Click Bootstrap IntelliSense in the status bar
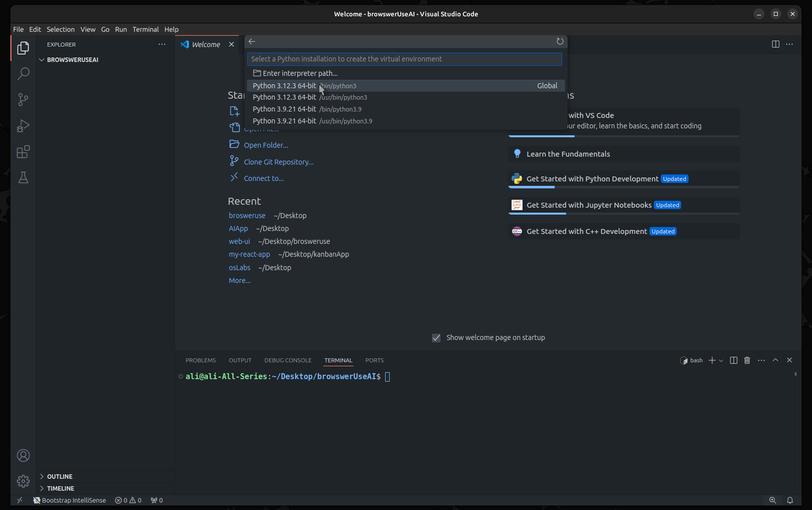Viewport: 812px width, 510px height. [x=70, y=501]
